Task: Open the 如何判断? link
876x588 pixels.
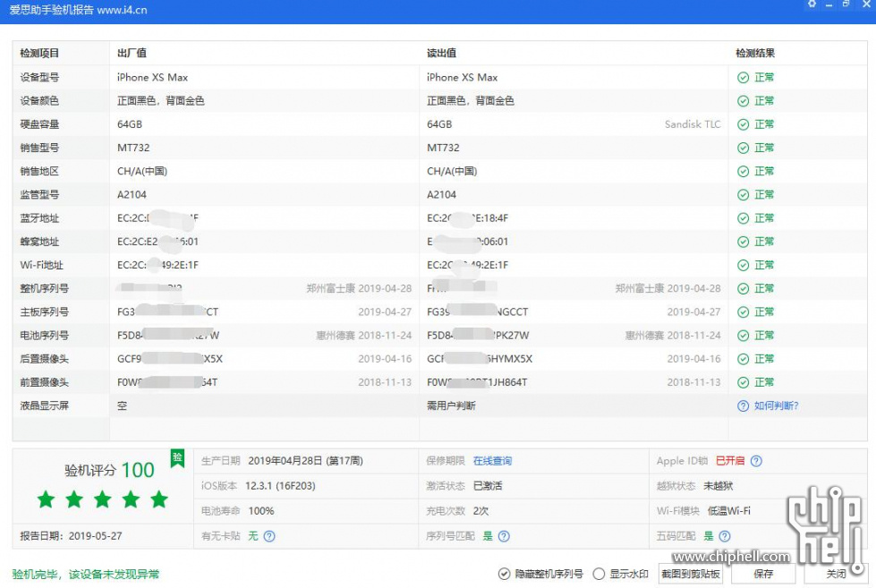Action: pos(776,406)
